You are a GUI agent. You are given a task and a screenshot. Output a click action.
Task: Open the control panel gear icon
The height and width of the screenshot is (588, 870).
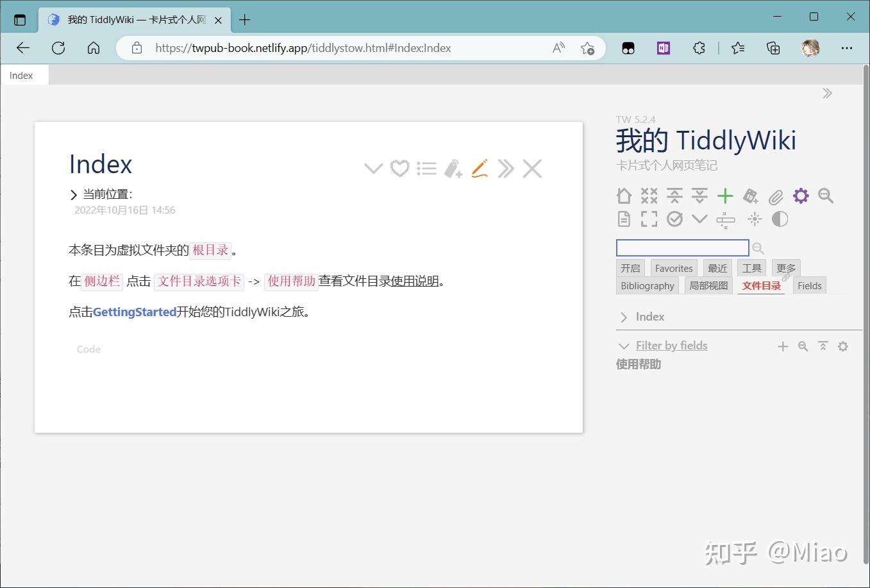tap(801, 196)
